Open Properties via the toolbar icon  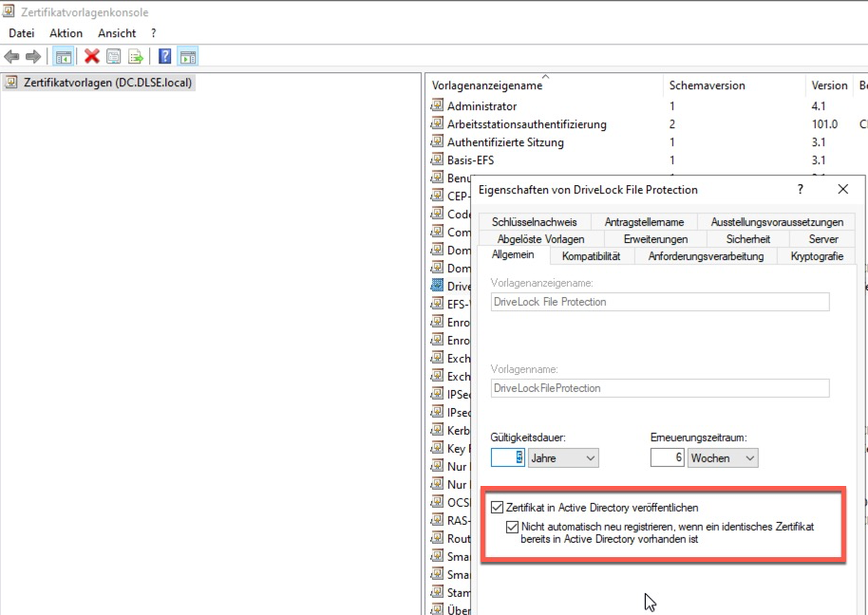point(114,57)
